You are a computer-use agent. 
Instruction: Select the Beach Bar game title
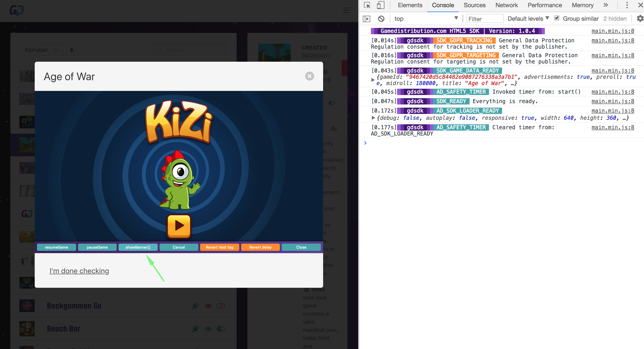pyautogui.click(x=64, y=329)
